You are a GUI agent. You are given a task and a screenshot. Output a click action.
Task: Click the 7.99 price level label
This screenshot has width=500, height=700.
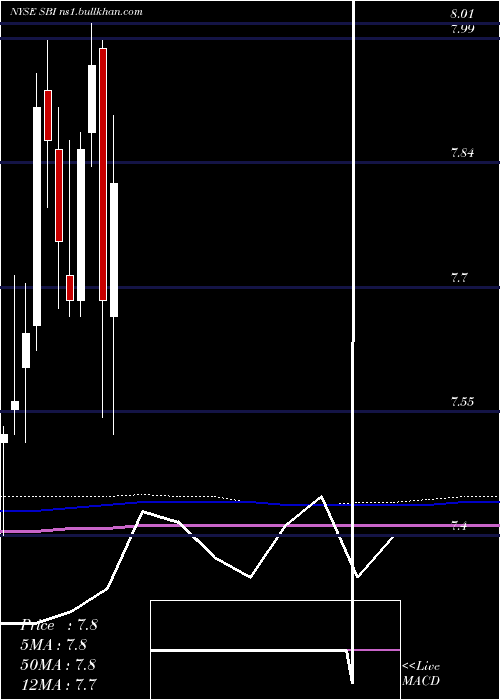click(462, 29)
